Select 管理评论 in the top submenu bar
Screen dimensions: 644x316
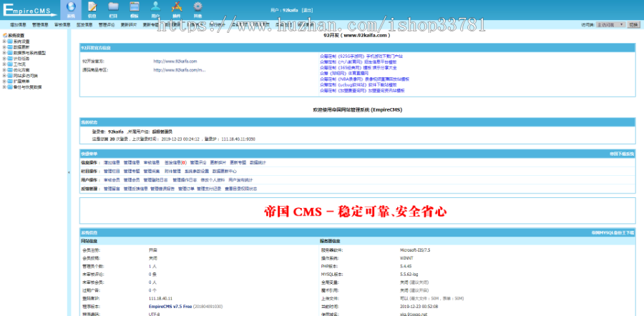pyautogui.click(x=107, y=24)
